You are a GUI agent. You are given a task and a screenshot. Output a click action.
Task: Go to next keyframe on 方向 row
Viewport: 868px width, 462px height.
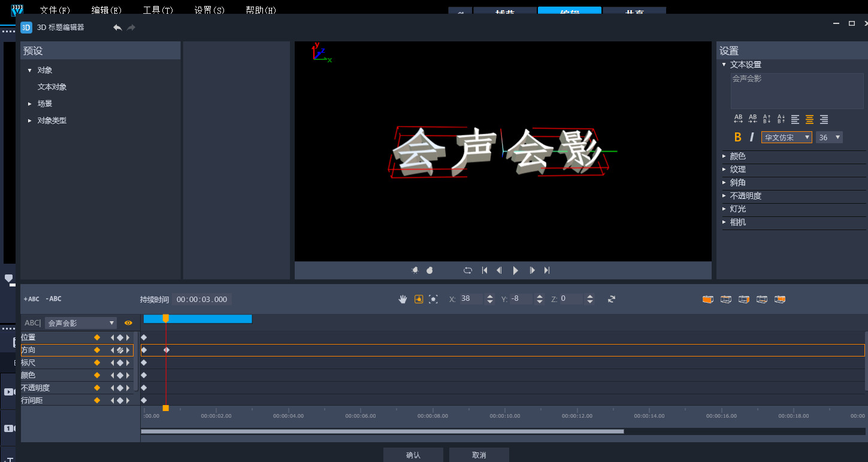pos(128,350)
